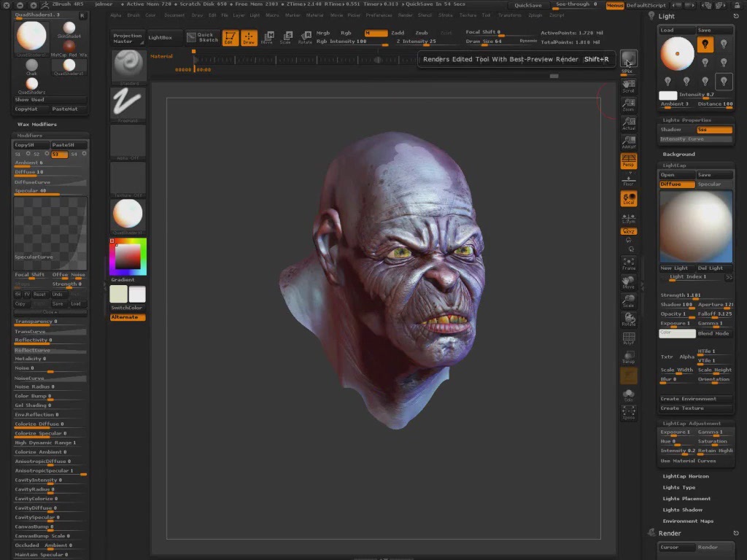Click the SkinShade4 material ball

pos(69,29)
